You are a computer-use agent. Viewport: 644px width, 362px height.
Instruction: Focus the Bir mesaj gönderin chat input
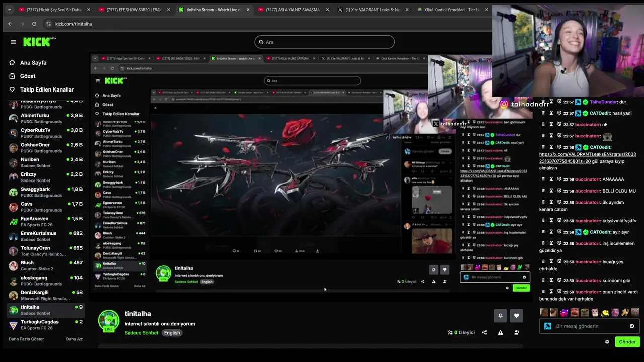(x=589, y=326)
